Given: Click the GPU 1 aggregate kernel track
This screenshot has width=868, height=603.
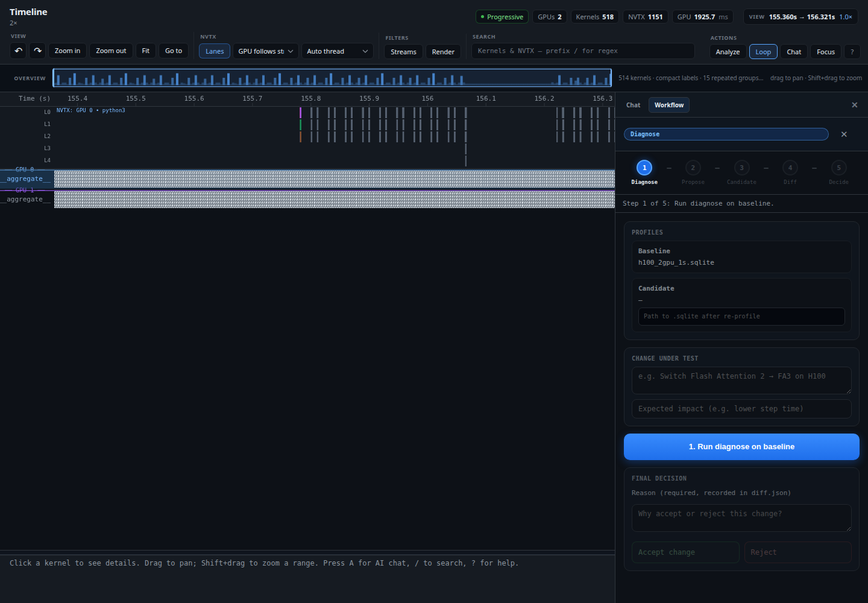Looking at the screenshot, I should [x=335, y=200].
